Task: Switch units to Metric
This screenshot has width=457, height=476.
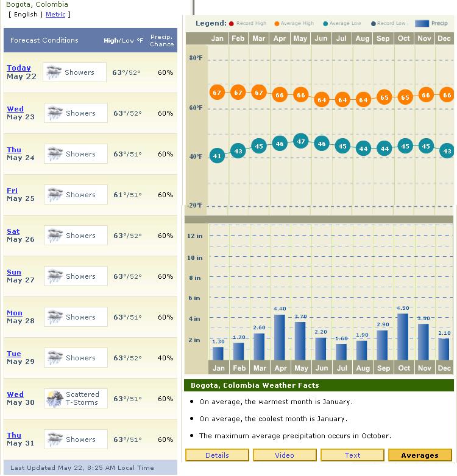Action: pos(55,14)
